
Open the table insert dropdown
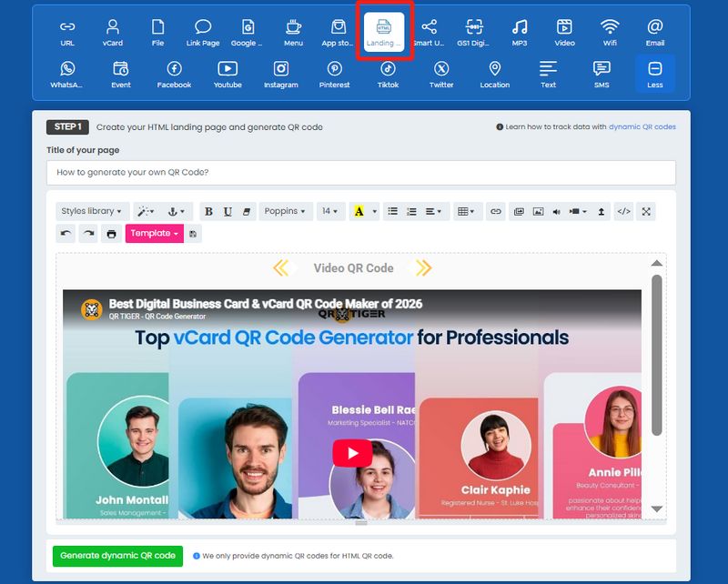(466, 212)
